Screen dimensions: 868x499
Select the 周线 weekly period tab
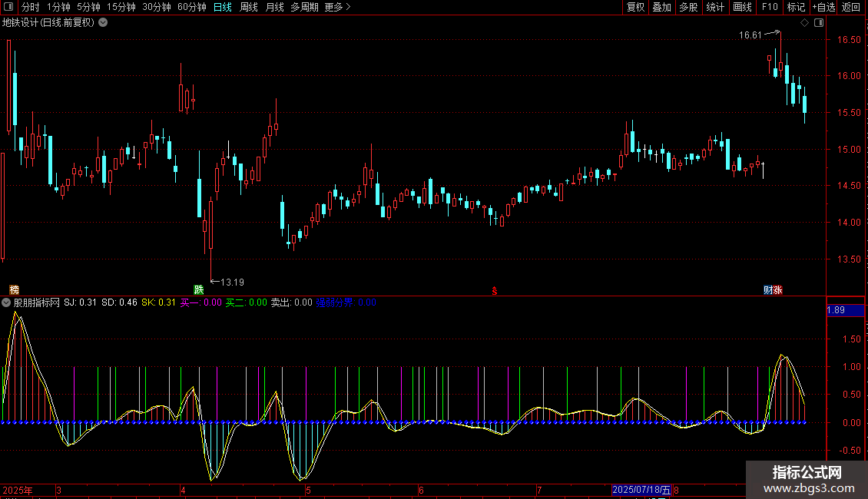pos(249,7)
